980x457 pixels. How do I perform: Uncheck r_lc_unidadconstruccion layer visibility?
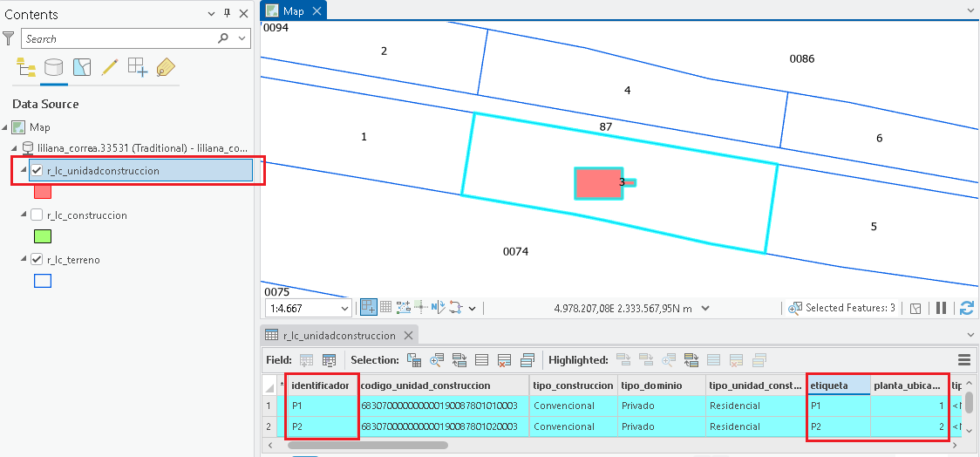[37, 171]
